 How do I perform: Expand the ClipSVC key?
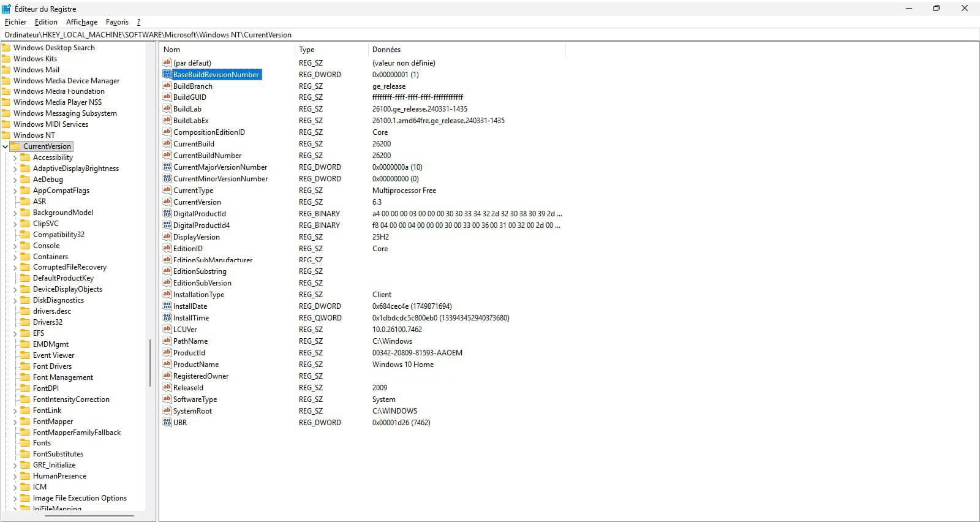tap(15, 224)
